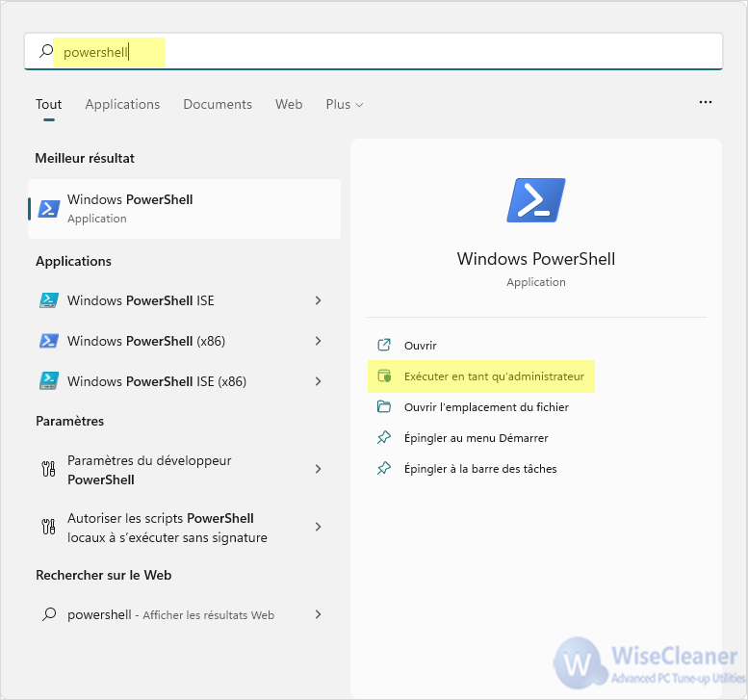Click the search field containing powershell
This screenshot has width=748, height=700.
[374, 51]
